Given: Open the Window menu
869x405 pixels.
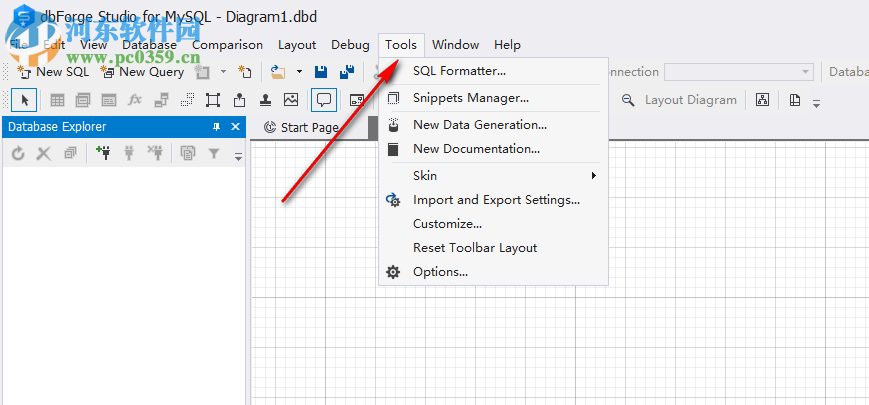Looking at the screenshot, I should coord(456,45).
